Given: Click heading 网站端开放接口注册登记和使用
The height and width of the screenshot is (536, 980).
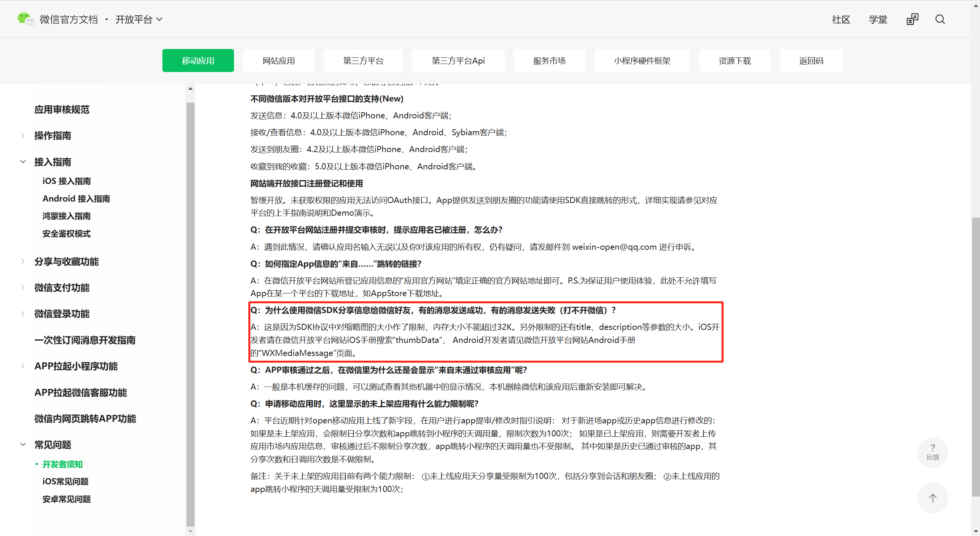Looking at the screenshot, I should click(x=306, y=183).
